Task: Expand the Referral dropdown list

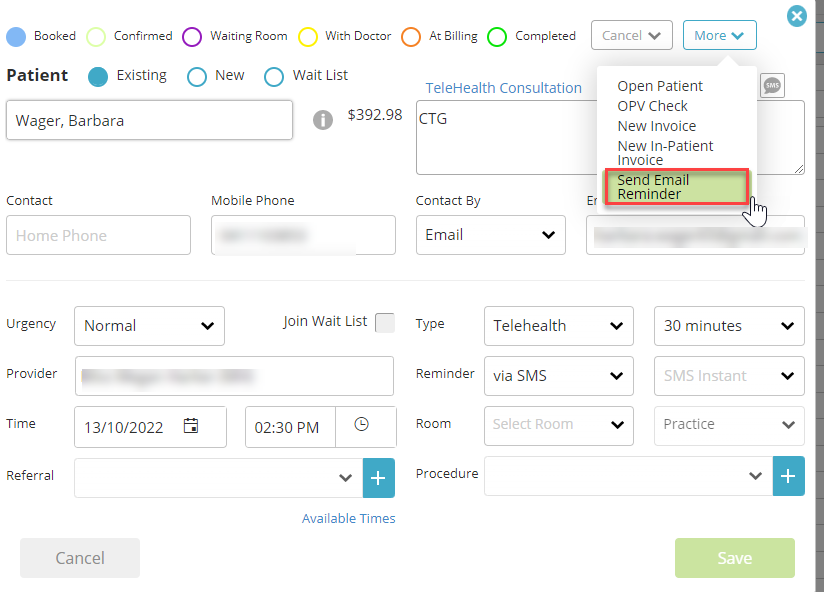Action: (345, 478)
